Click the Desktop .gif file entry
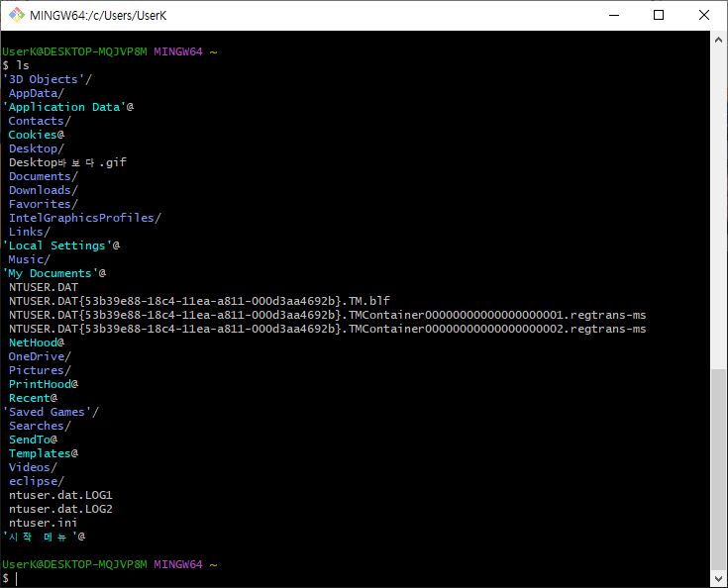728x588 pixels. pos(67,162)
